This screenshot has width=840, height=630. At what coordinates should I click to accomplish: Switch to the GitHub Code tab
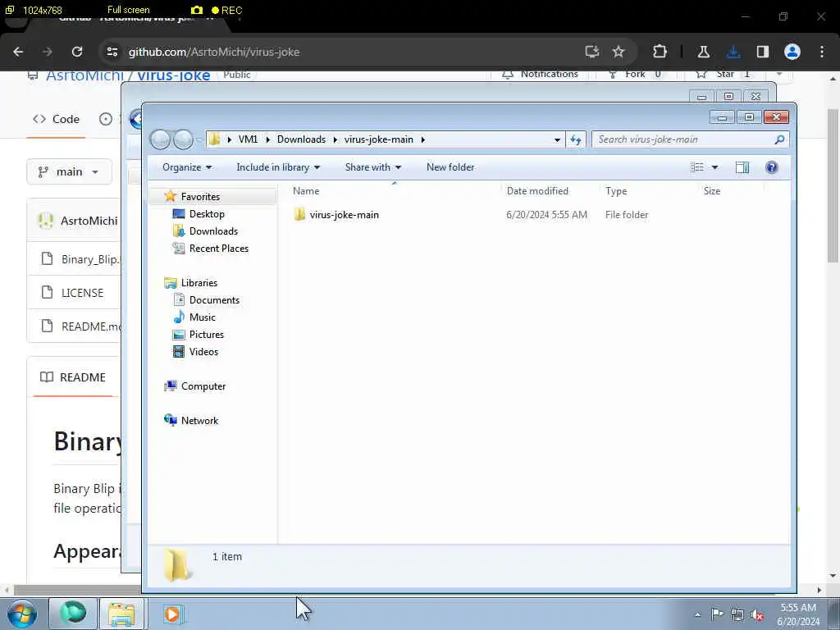pos(57,119)
